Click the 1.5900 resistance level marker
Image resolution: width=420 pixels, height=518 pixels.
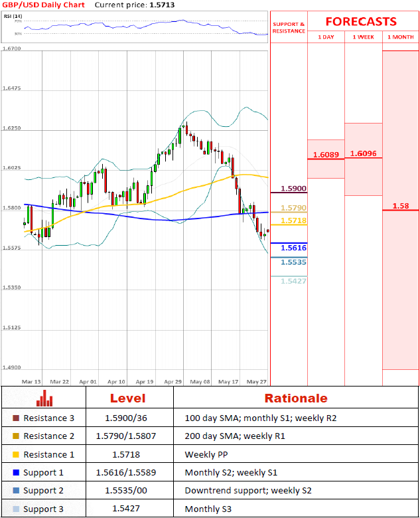(x=293, y=189)
